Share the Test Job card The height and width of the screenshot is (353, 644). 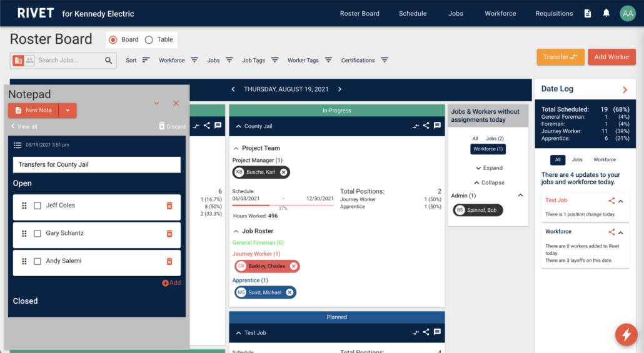coord(426,332)
